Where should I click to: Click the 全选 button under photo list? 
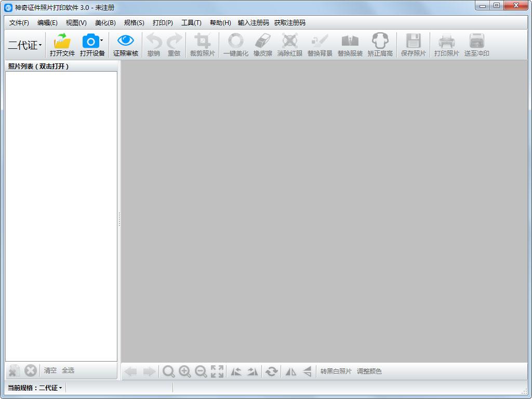[x=68, y=370]
